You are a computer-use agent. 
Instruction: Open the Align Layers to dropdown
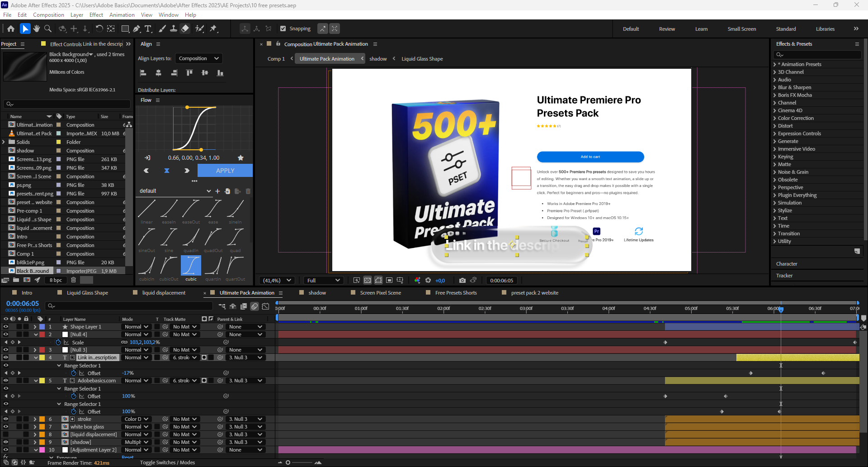point(198,58)
